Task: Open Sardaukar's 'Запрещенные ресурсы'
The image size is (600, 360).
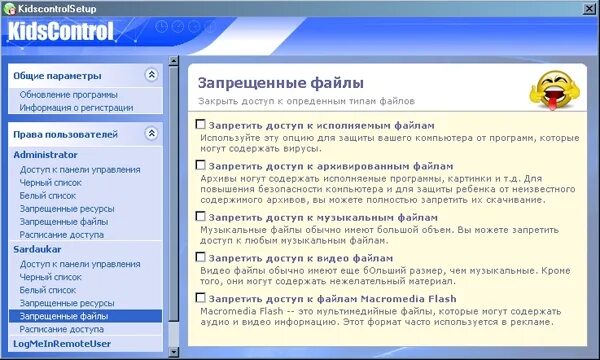Action: [x=67, y=303]
